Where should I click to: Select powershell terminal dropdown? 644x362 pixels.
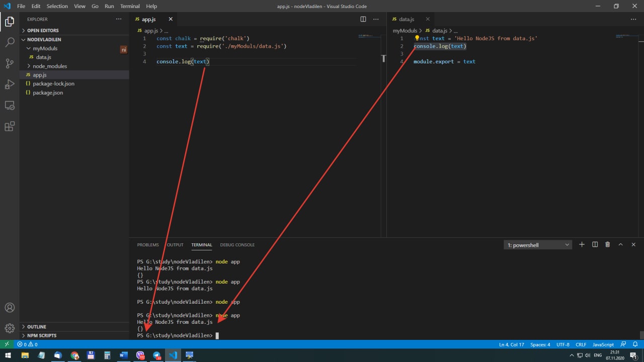538,245
